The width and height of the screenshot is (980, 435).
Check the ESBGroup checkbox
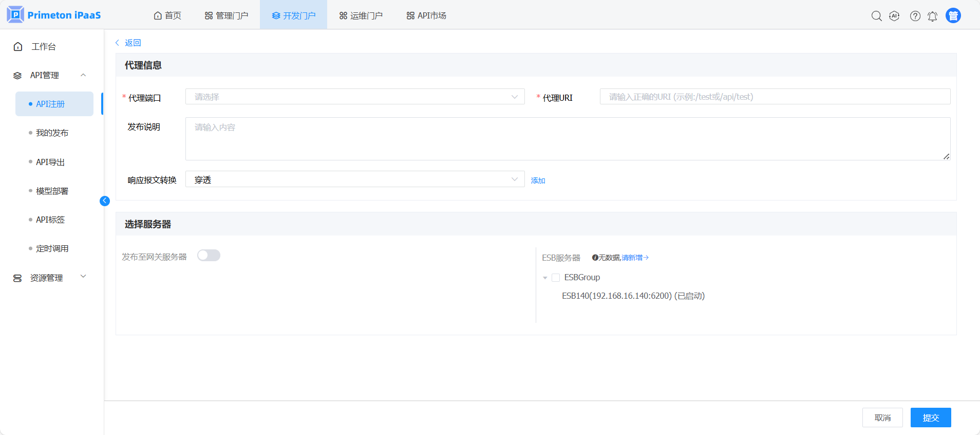(555, 278)
